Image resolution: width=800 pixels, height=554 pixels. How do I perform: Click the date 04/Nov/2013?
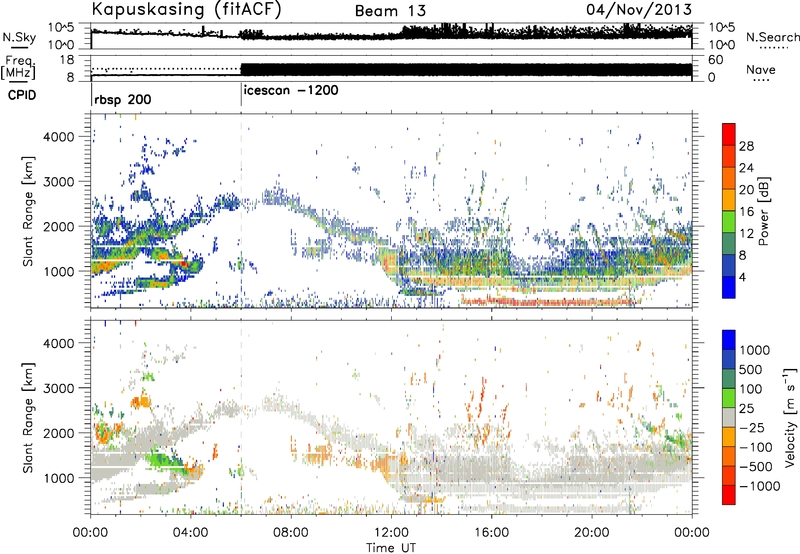pyautogui.click(x=639, y=9)
